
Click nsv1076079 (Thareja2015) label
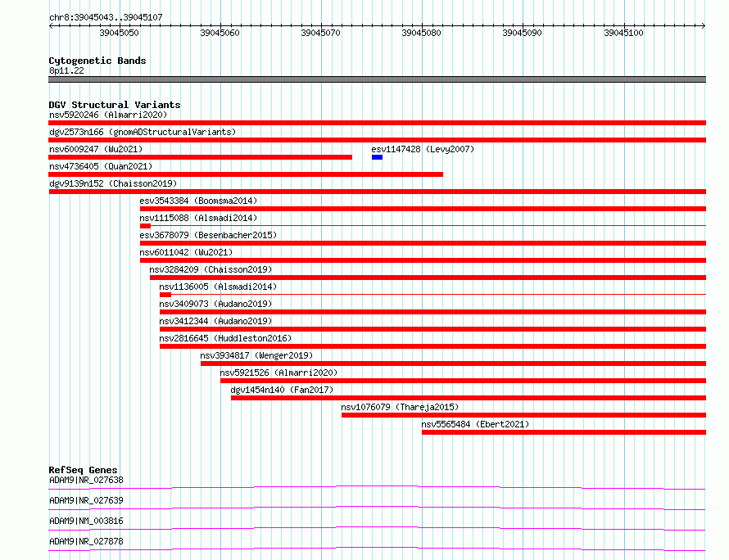(400, 407)
